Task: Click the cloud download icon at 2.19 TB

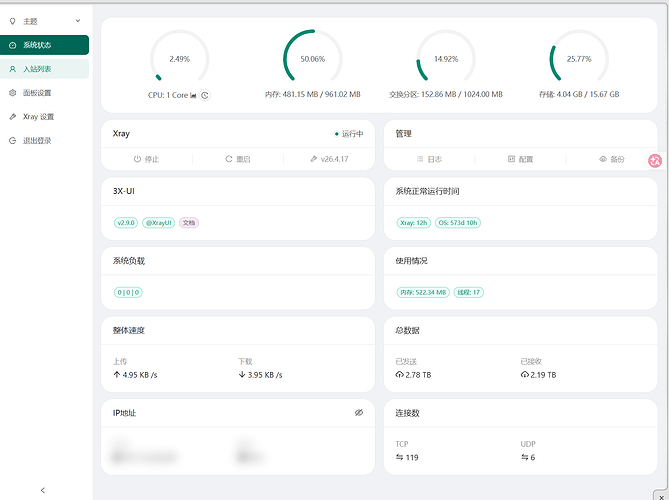Action: point(525,375)
